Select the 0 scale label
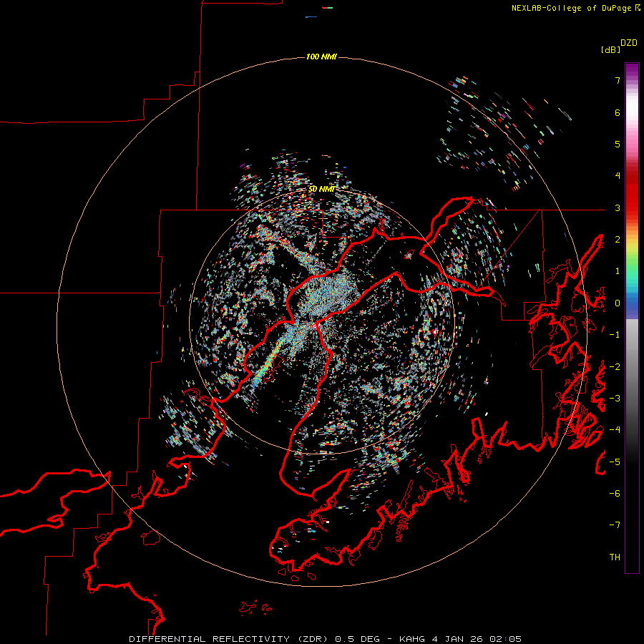 pos(618,303)
